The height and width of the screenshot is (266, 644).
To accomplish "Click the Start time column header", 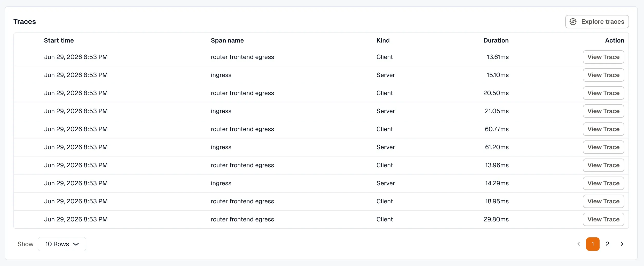I will tap(59, 40).
